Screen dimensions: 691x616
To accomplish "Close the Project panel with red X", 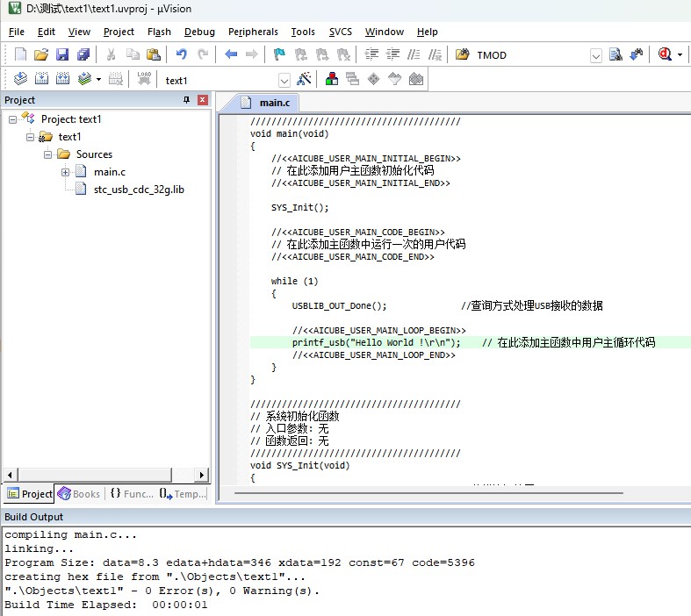I will click(x=202, y=100).
